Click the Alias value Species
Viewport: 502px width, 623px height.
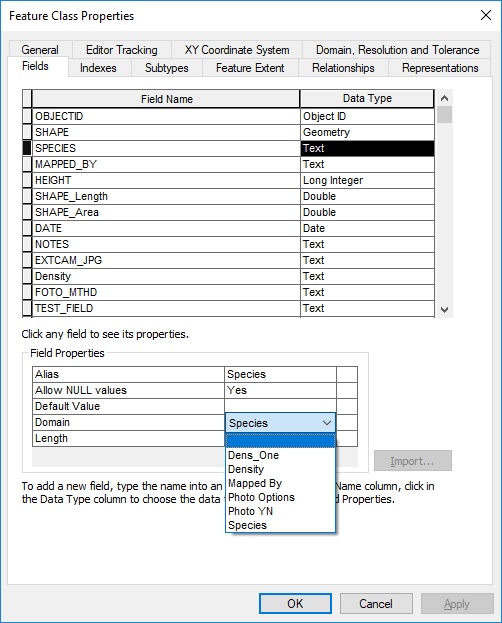[280, 374]
